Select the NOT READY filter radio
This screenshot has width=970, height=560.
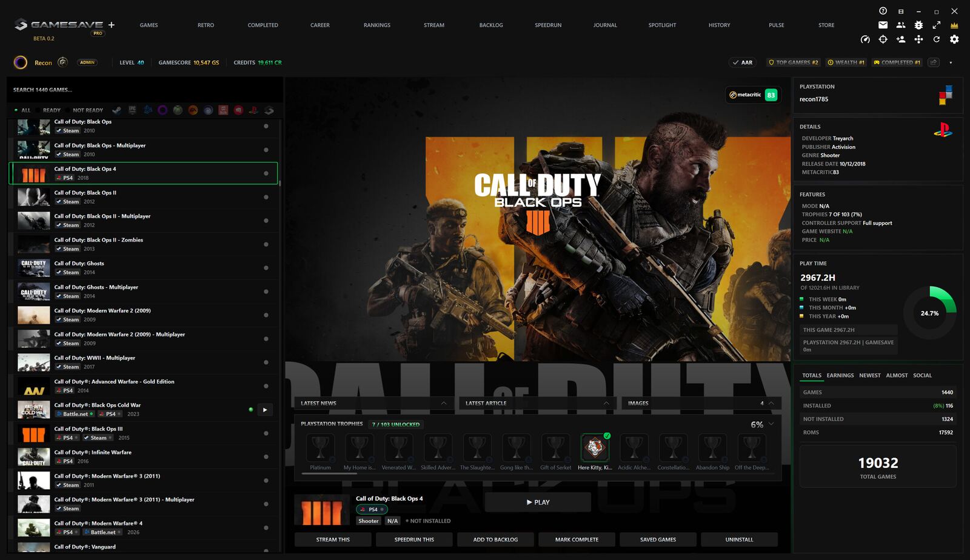click(x=84, y=110)
